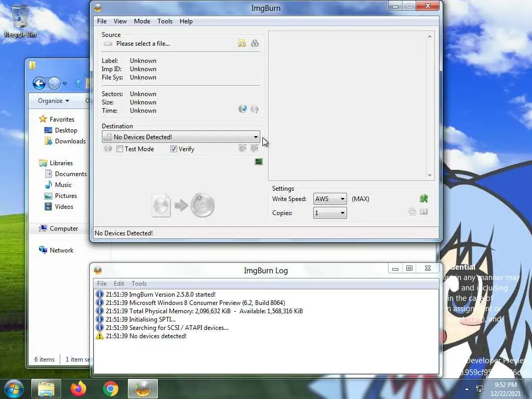
Task: Open the recent pages dropdown in Explorer
Action: pyautogui.click(x=65, y=84)
